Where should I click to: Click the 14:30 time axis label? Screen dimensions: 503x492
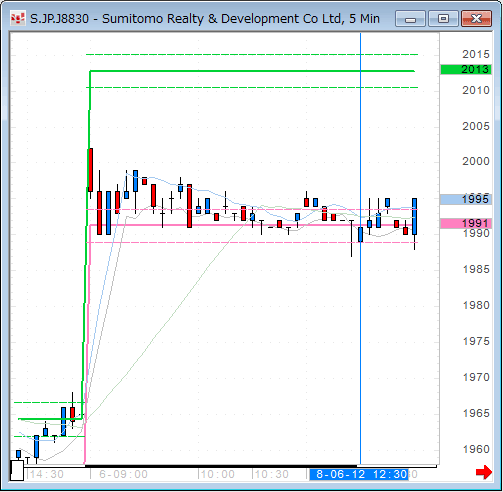click(47, 474)
